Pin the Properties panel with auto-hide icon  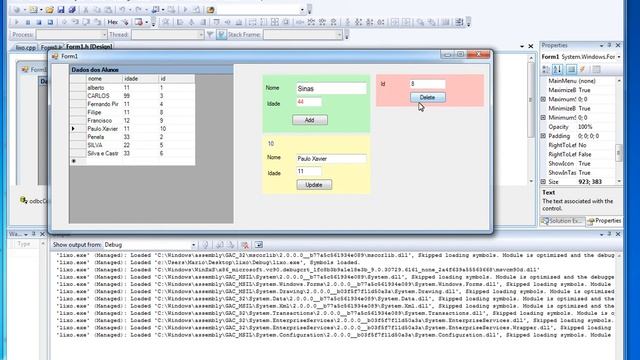click(609, 45)
